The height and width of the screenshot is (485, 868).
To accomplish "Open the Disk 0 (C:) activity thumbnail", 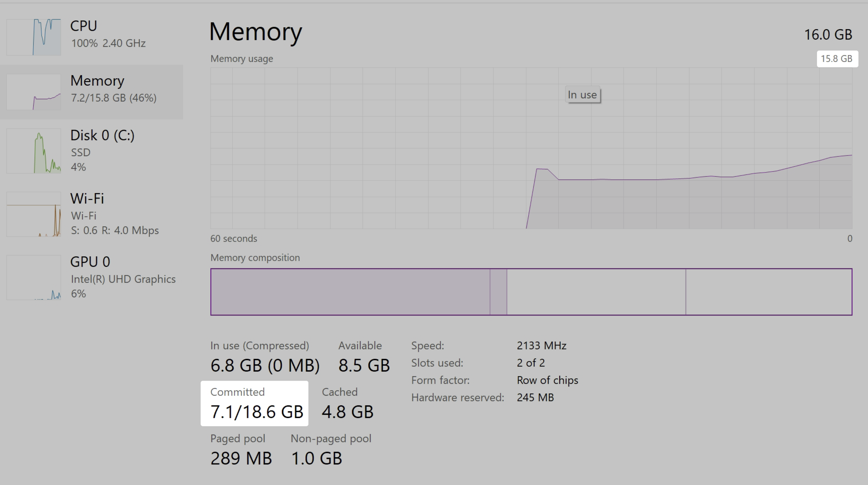I will pos(34,151).
